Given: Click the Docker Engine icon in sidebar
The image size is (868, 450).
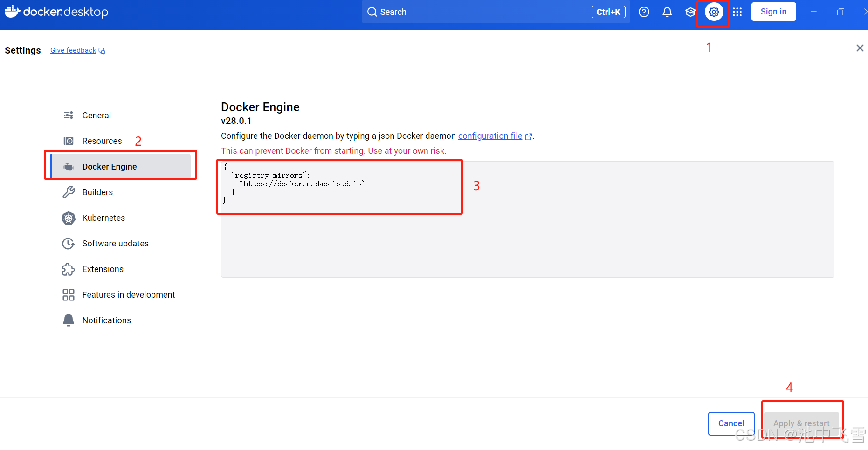Looking at the screenshot, I should point(69,167).
